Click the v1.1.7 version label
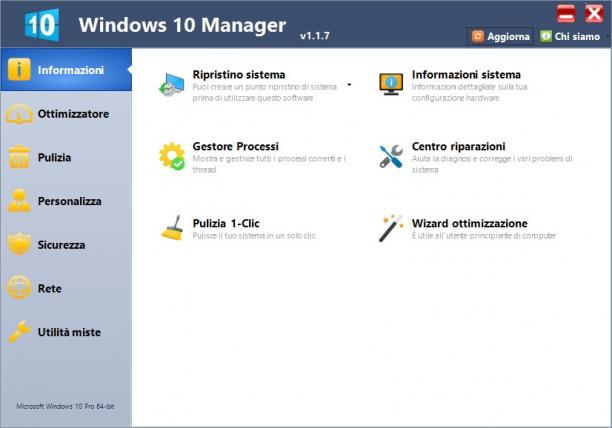Viewport: 612px width, 428px height. click(315, 36)
